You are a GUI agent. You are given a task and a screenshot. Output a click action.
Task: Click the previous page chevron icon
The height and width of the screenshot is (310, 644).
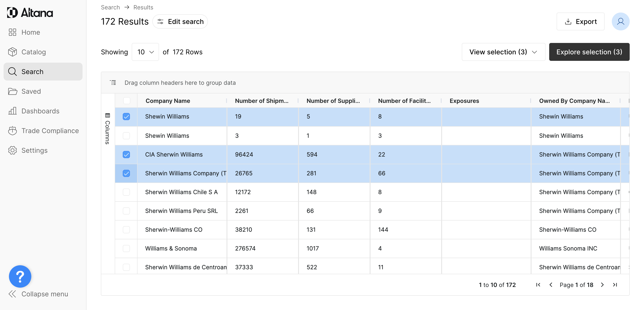(x=551, y=285)
